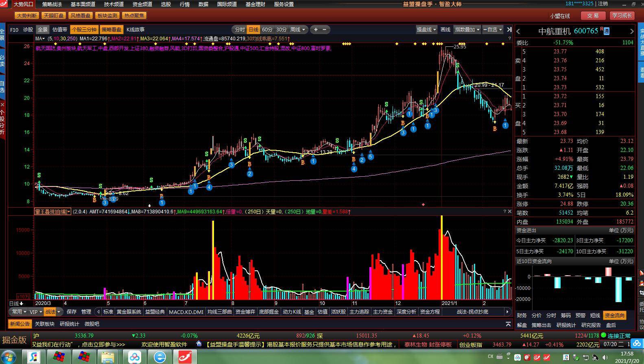644x364 pixels.
Task: Open Sogou browser in taskbar
Action: [x=34, y=357]
